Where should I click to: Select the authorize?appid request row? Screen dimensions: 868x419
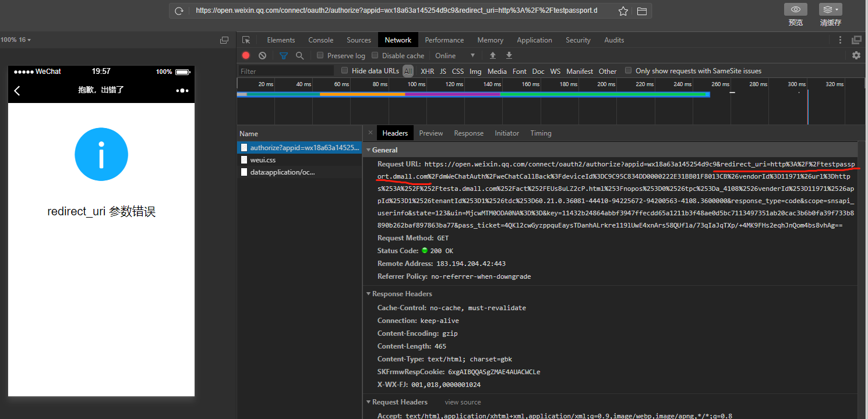tap(299, 148)
